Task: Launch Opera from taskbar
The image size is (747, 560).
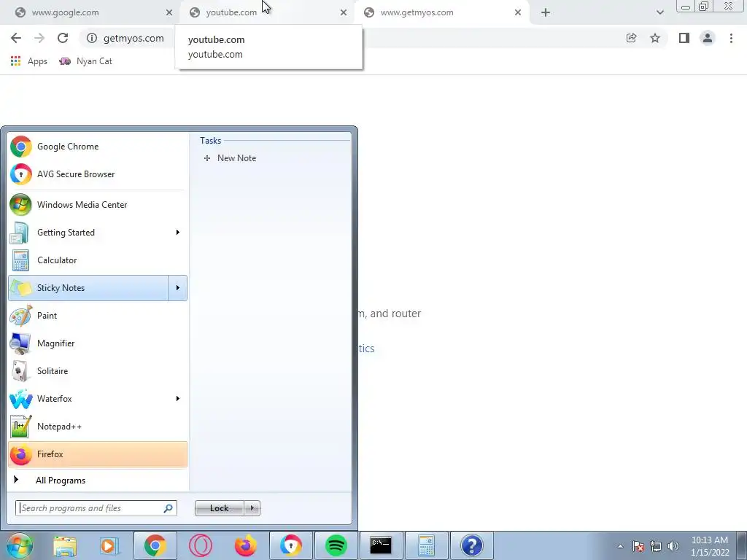Action: pyautogui.click(x=200, y=545)
